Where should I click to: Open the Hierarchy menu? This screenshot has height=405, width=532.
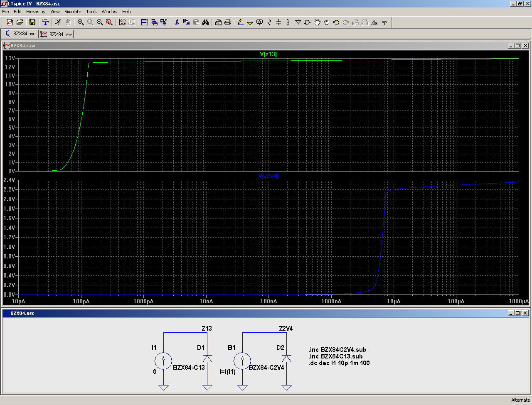point(36,12)
